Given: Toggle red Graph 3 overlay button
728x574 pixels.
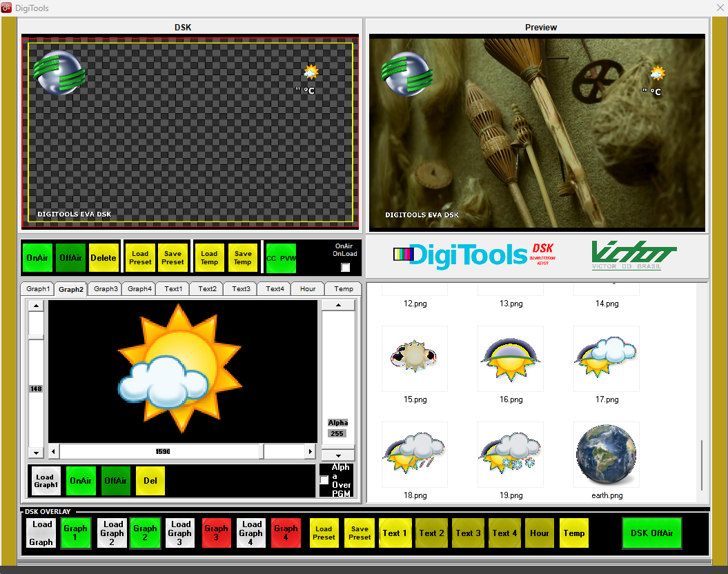Looking at the screenshot, I should (x=217, y=533).
